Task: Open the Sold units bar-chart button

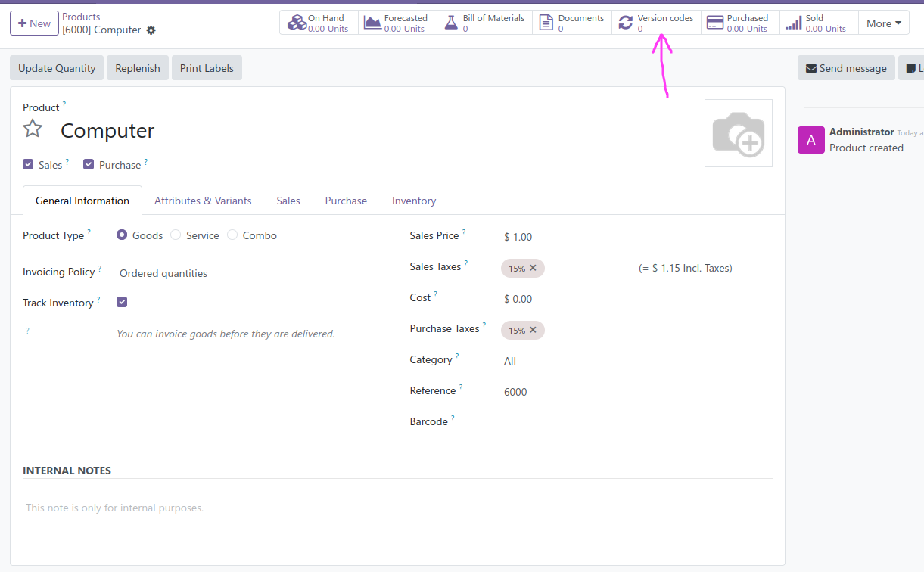Action: coord(817,23)
